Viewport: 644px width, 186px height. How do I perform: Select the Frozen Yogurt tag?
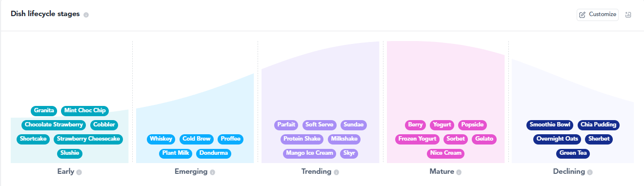pos(417,139)
